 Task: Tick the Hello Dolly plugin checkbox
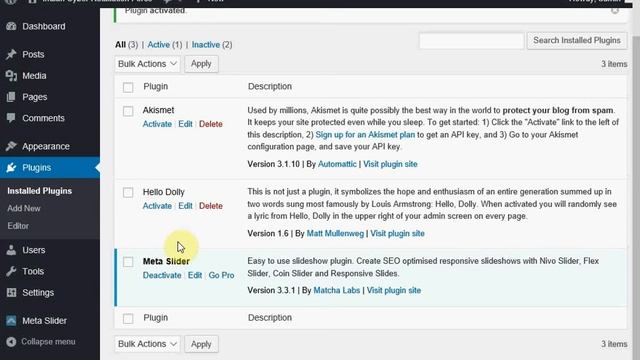coord(128,192)
